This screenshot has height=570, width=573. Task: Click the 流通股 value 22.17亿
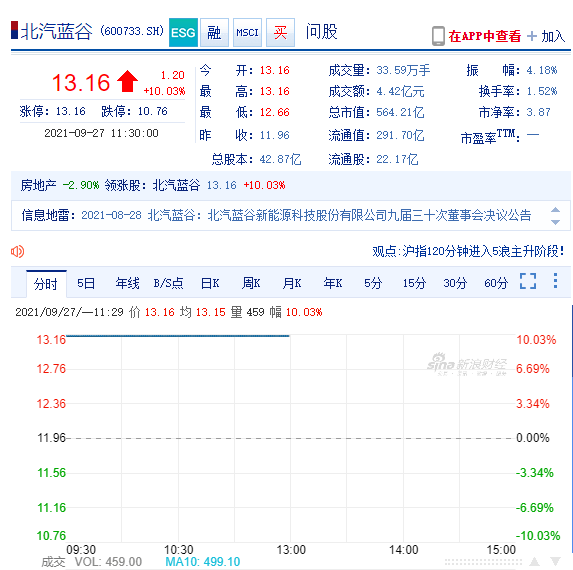pyautogui.click(x=397, y=159)
